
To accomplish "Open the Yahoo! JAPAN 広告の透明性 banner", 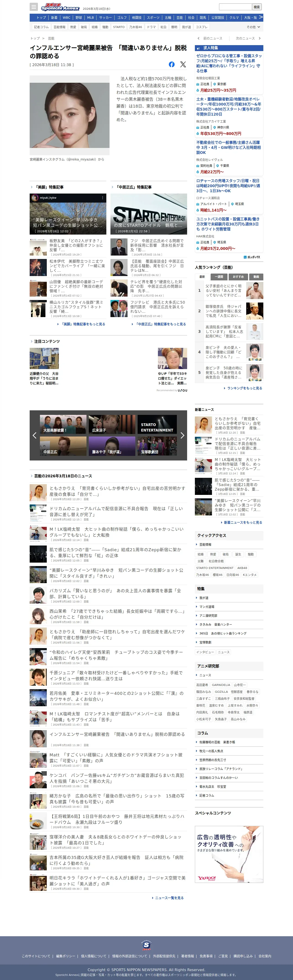I will point(229,854).
